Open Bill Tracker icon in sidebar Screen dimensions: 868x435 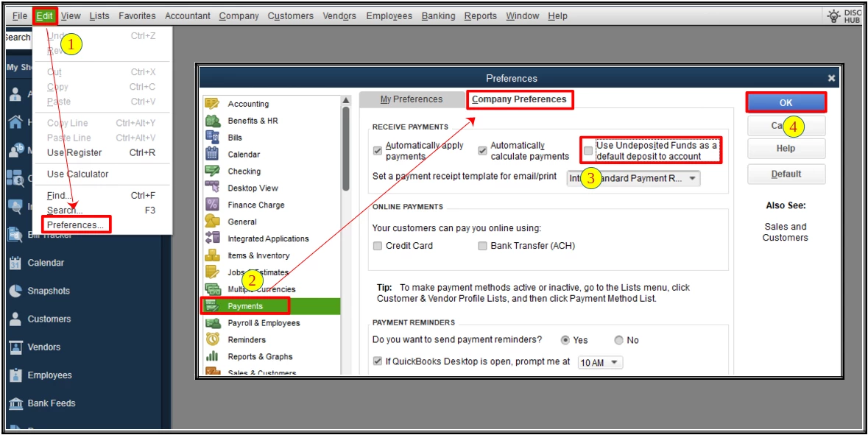[x=16, y=235]
